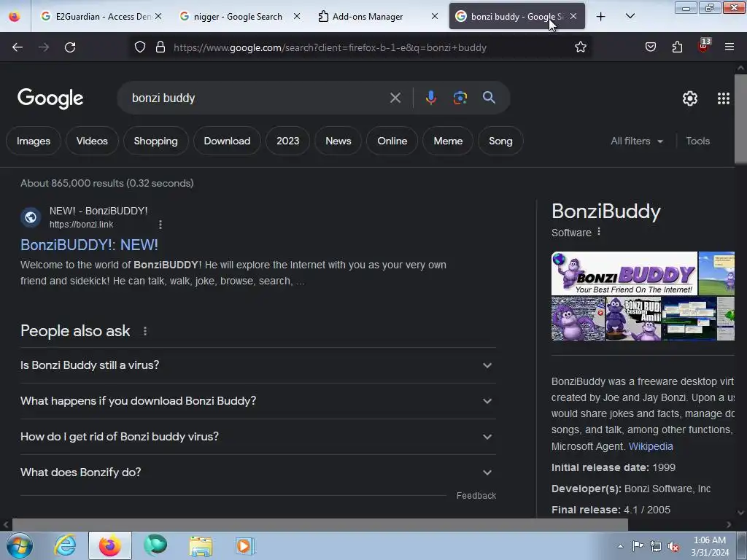
Task: Open Windows Start menu
Action: point(20,545)
